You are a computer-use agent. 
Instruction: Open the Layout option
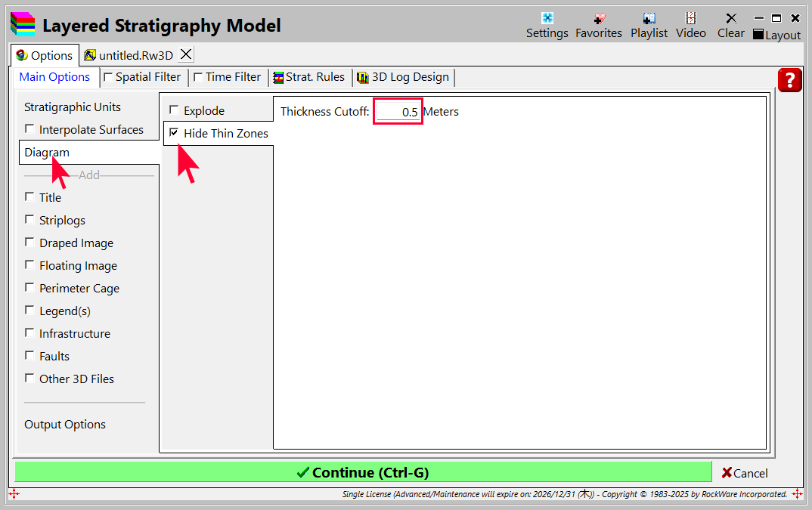tap(776, 35)
